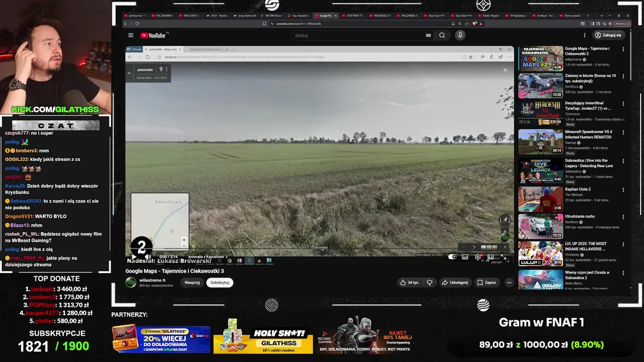Subscribe using the Subskrybuj button
644x362 pixels.
(x=220, y=283)
